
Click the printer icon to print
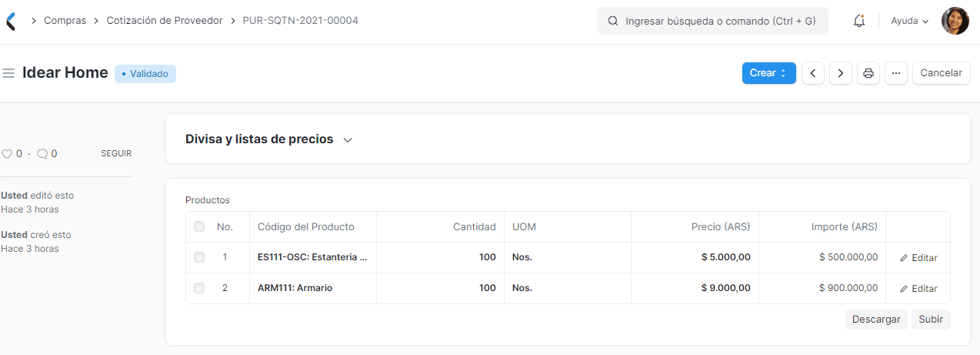pyautogui.click(x=868, y=73)
